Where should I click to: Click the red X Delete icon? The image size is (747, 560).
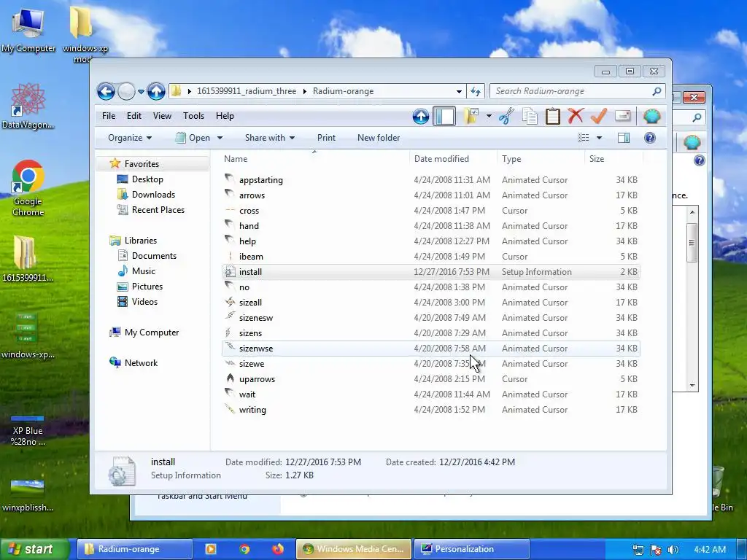click(x=576, y=116)
